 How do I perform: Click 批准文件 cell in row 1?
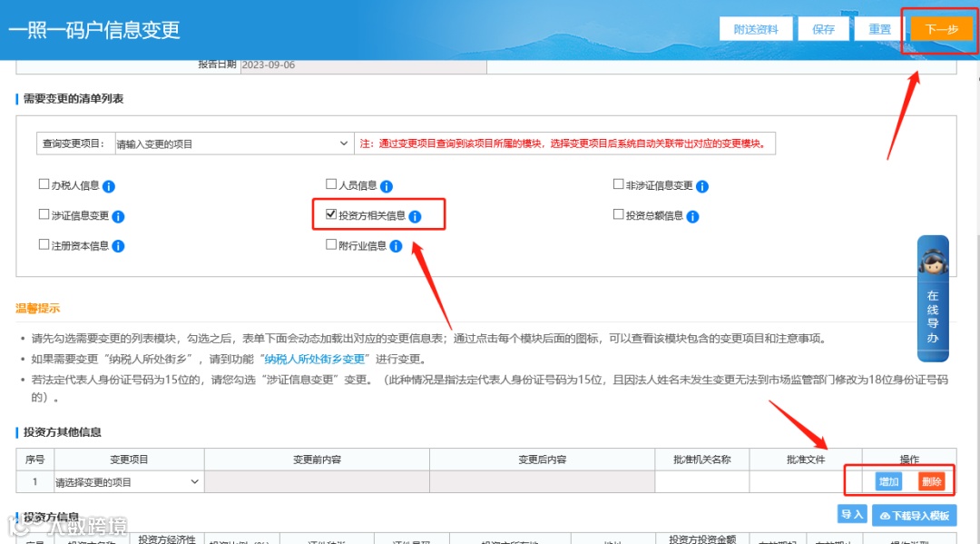point(806,482)
